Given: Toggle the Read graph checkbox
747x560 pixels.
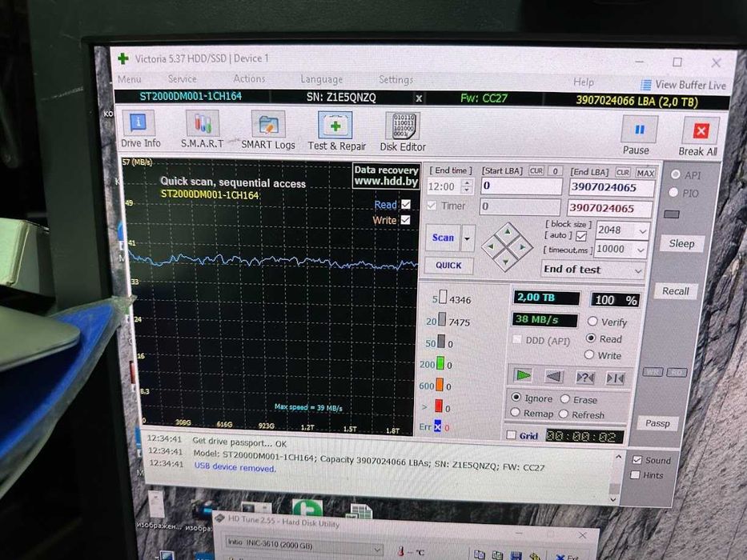Looking at the screenshot, I should tap(406, 204).
